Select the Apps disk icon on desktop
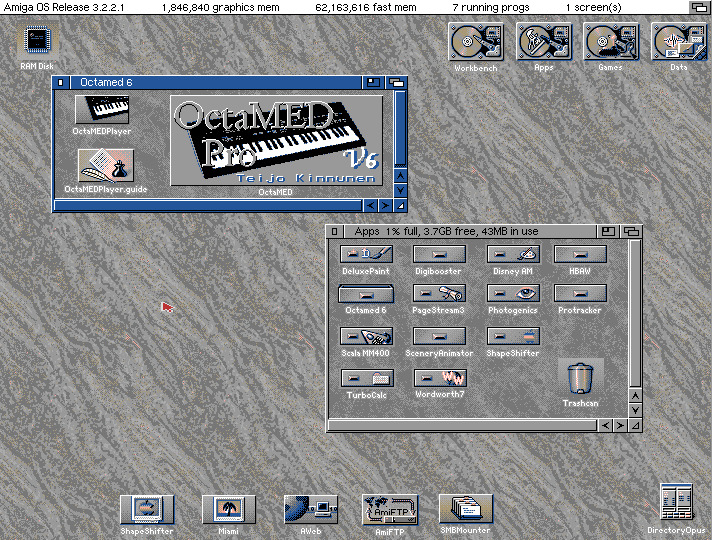This screenshot has height=540, width=712. tap(544, 42)
